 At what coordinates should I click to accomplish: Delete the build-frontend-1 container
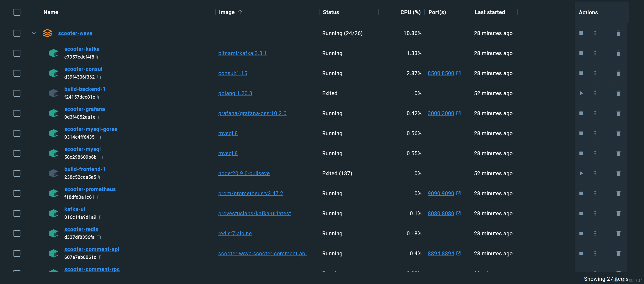tap(618, 173)
